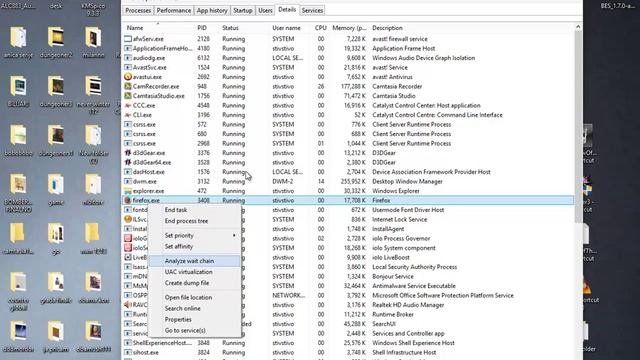Click the Desktop Window Manager description
The height and width of the screenshot is (360, 640).
[x=407, y=181]
